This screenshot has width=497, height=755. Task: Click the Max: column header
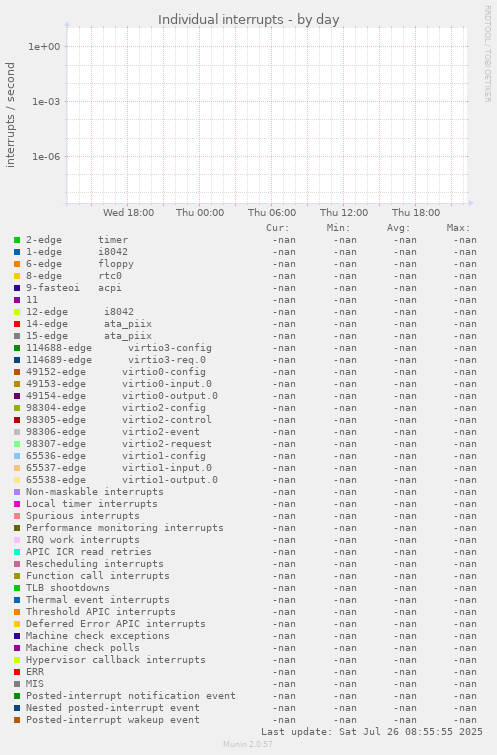(x=458, y=228)
